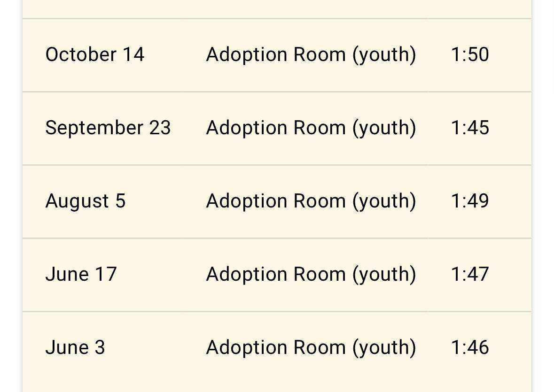Select Adoption Room (youth) for June 17
Viewport: 554px width, 392px height.
(x=311, y=274)
